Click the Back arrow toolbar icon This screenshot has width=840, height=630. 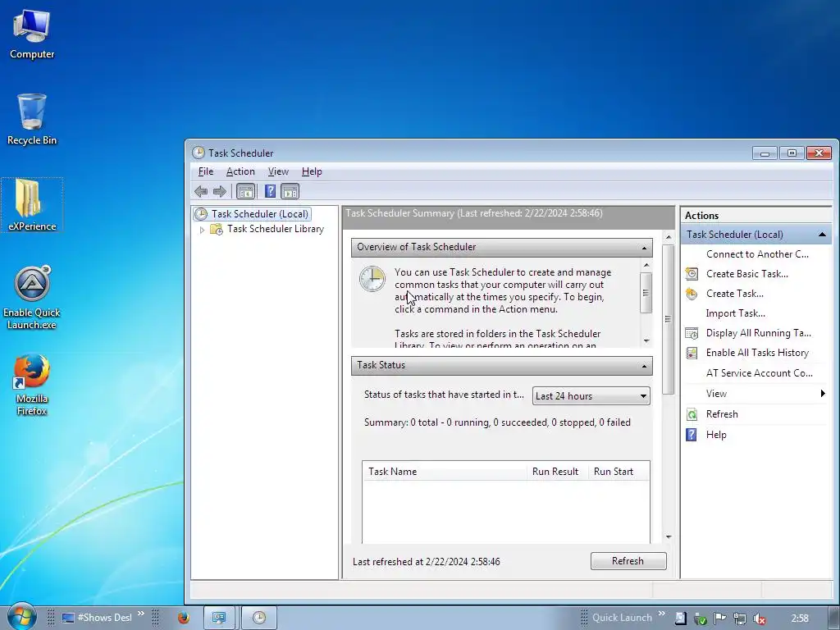tap(201, 191)
